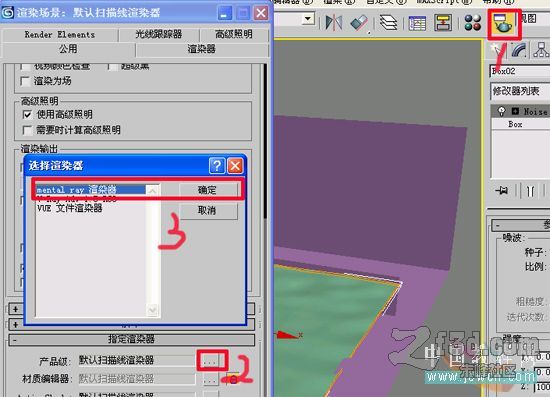Open the Layer Manager icon
This screenshot has height=397, width=550.
click(389, 23)
